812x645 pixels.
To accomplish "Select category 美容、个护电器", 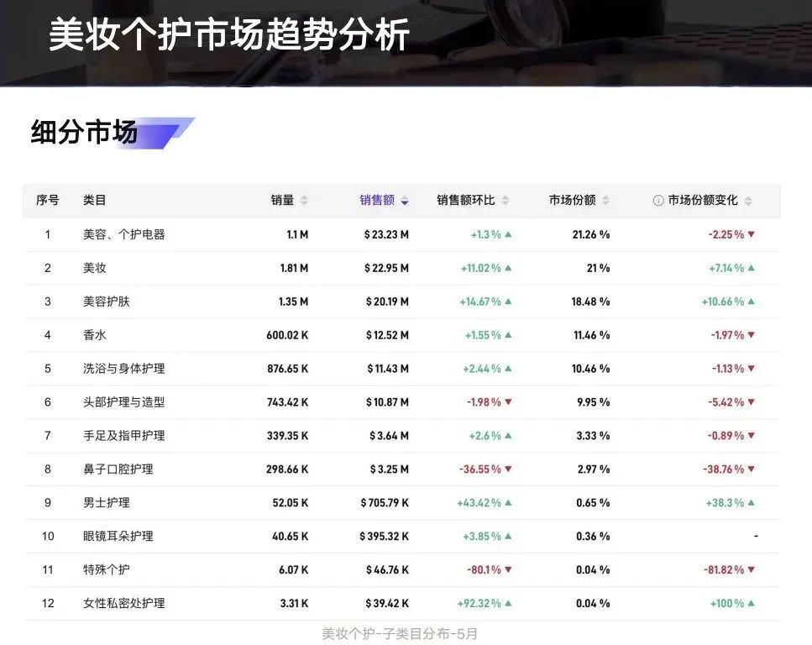I will (x=123, y=234).
